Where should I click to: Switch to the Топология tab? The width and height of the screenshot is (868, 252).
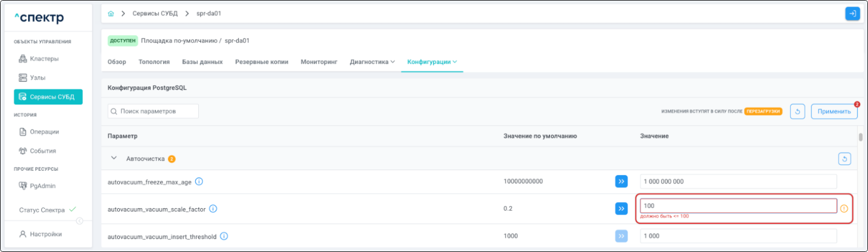pos(154,62)
